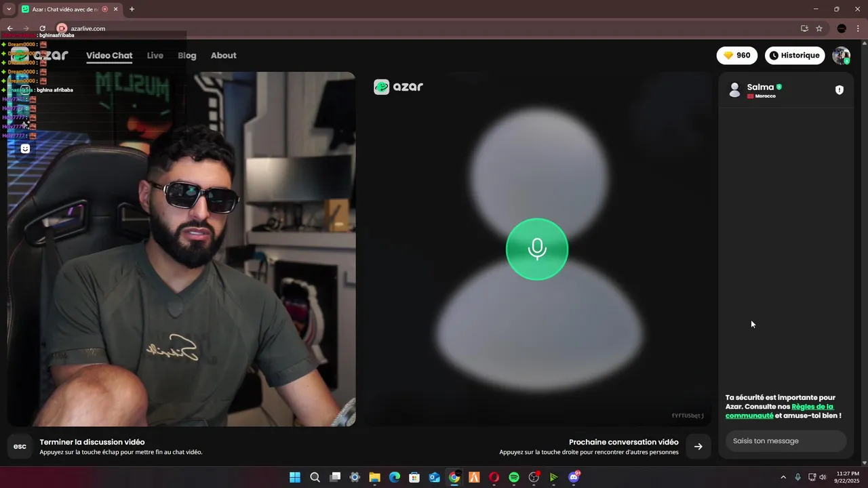868x488 pixels.
Task: Select the Azar browser tab
Action: coord(64,9)
